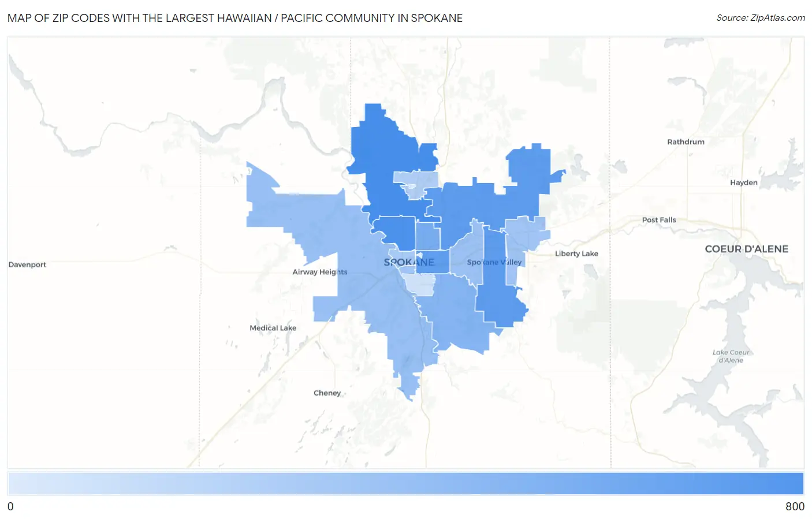812x519 pixels.
Task: Click the color gradient legend bar
Action: [x=405, y=483]
